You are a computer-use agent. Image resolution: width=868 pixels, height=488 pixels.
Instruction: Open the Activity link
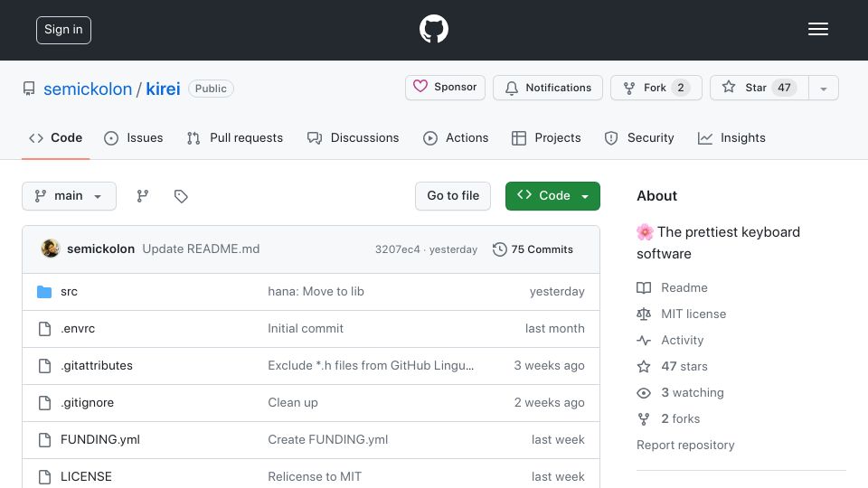pos(670,341)
